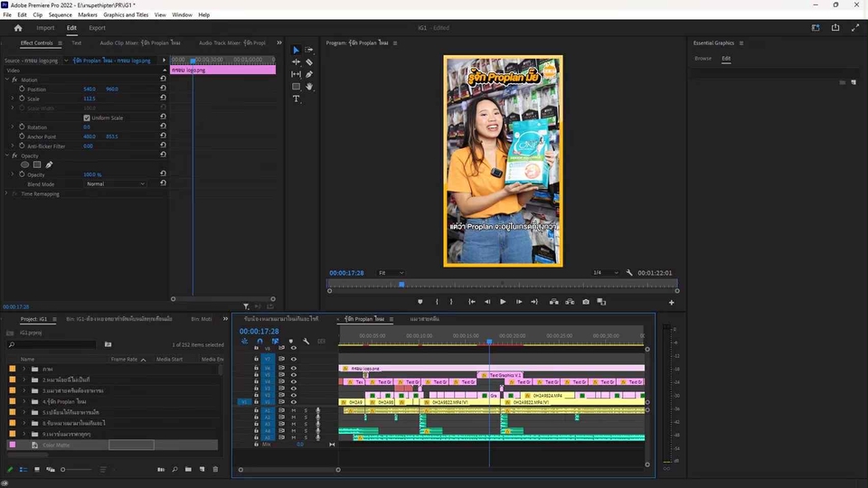Viewport: 868px width, 488px height.
Task: Click Mark Out bracket button
Action: click(451, 302)
